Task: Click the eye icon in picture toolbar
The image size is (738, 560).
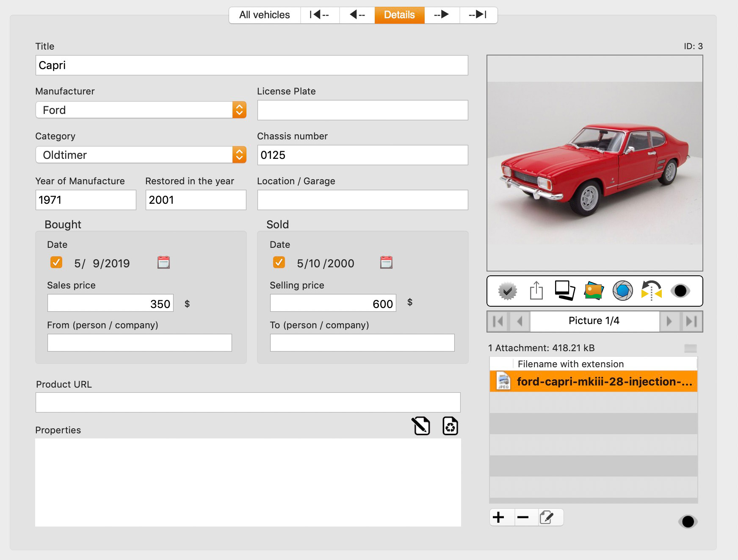Action: click(x=680, y=291)
